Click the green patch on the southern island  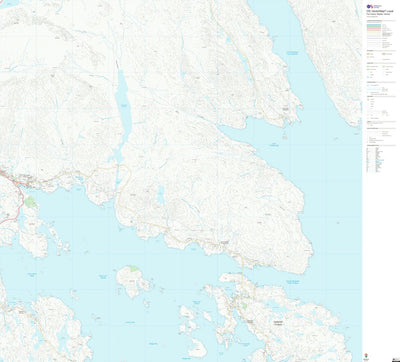coord(245,305)
